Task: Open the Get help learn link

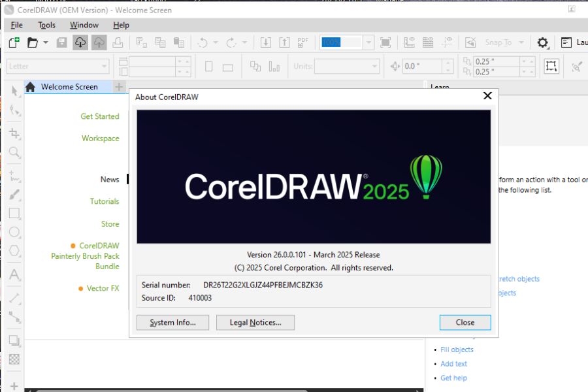Action: [454, 378]
